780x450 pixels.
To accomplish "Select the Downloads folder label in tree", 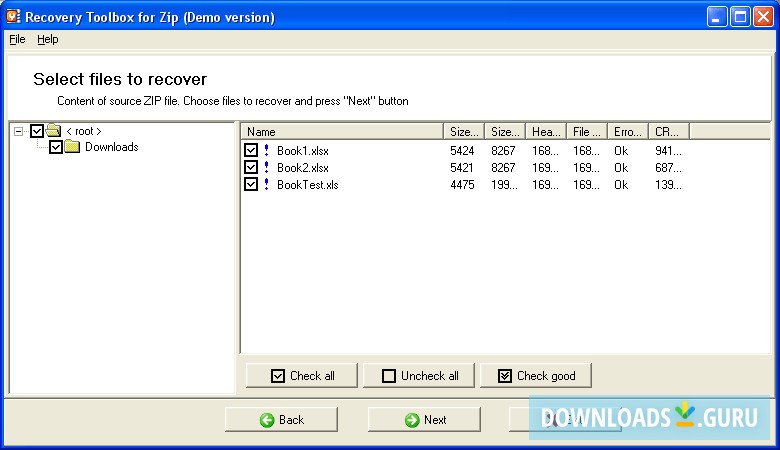I will click(111, 147).
